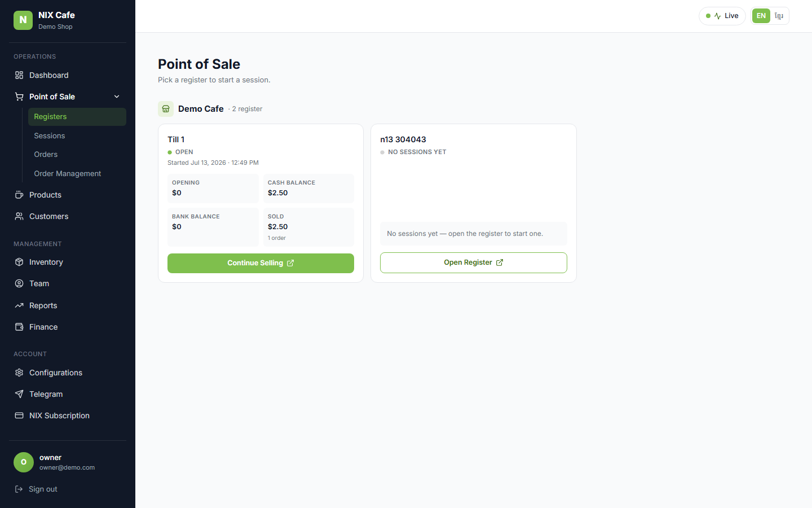The image size is (812, 508).
Task: Toggle the Live status indicator
Action: pos(722,16)
